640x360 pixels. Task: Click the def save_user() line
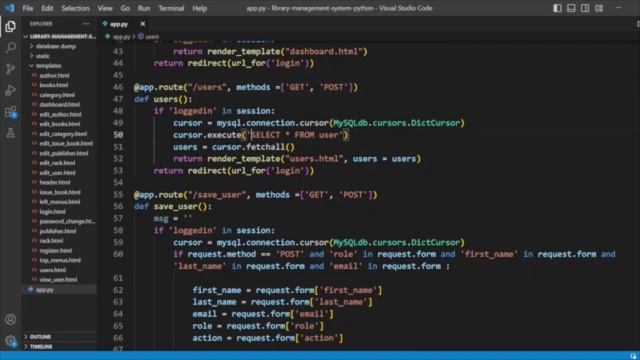tap(173, 207)
